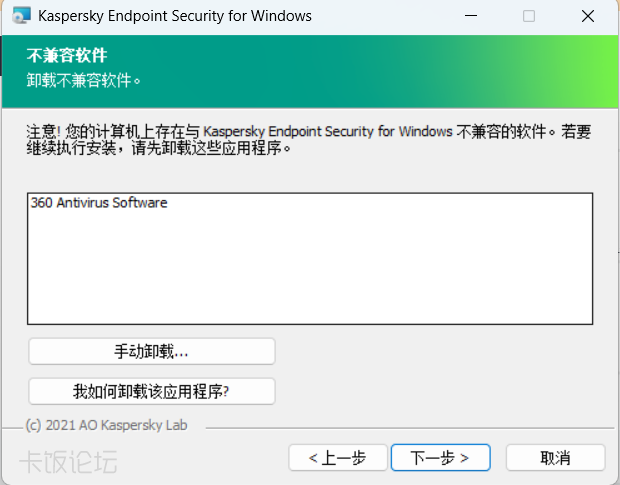Click the greyed-out maximize window button
The height and width of the screenshot is (485, 620).
pyautogui.click(x=529, y=16)
